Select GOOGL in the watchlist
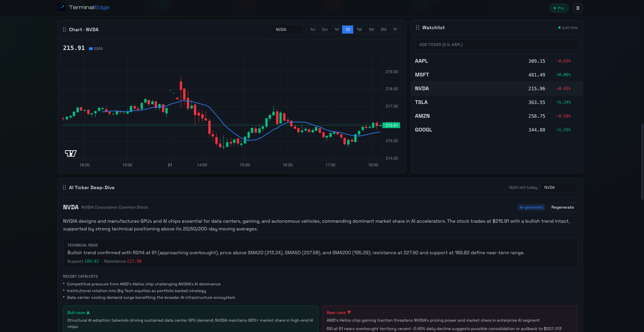Image resolution: width=644 pixels, height=332 pixels. (x=497, y=130)
